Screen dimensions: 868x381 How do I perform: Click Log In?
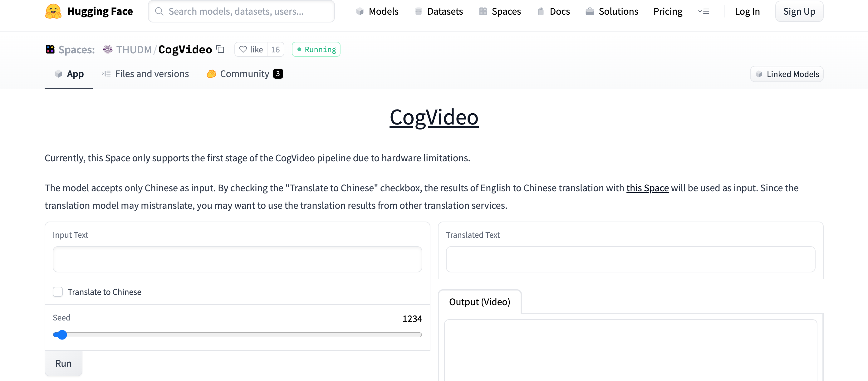747,12
